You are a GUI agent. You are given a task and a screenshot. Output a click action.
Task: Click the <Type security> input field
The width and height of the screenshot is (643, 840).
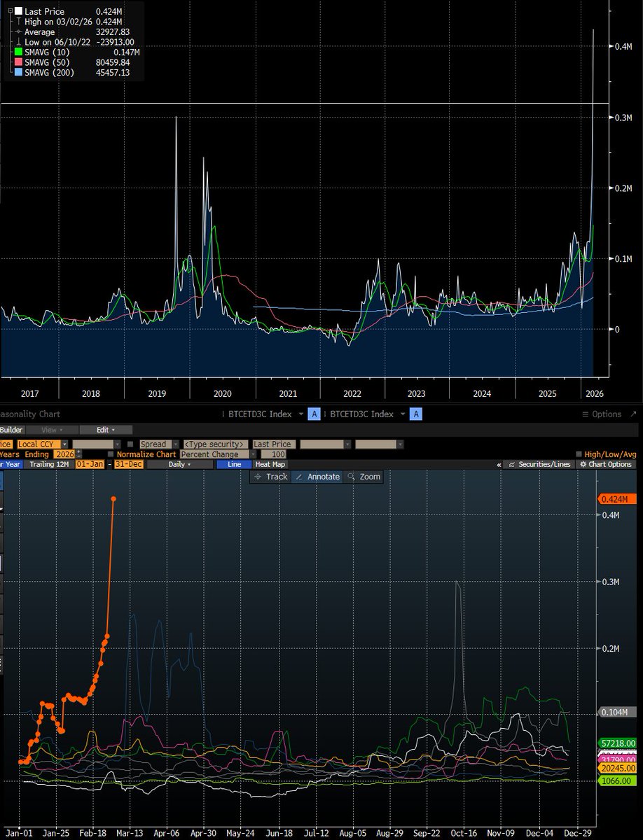[216, 444]
